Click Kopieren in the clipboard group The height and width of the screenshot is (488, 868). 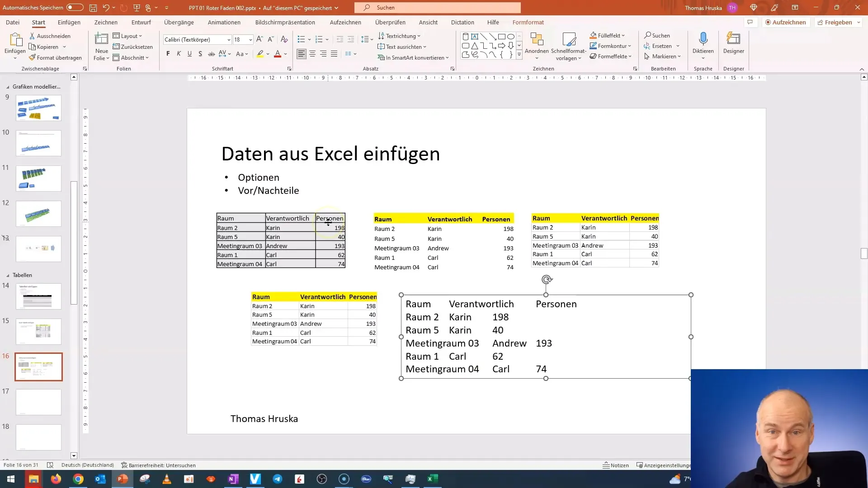pos(43,47)
